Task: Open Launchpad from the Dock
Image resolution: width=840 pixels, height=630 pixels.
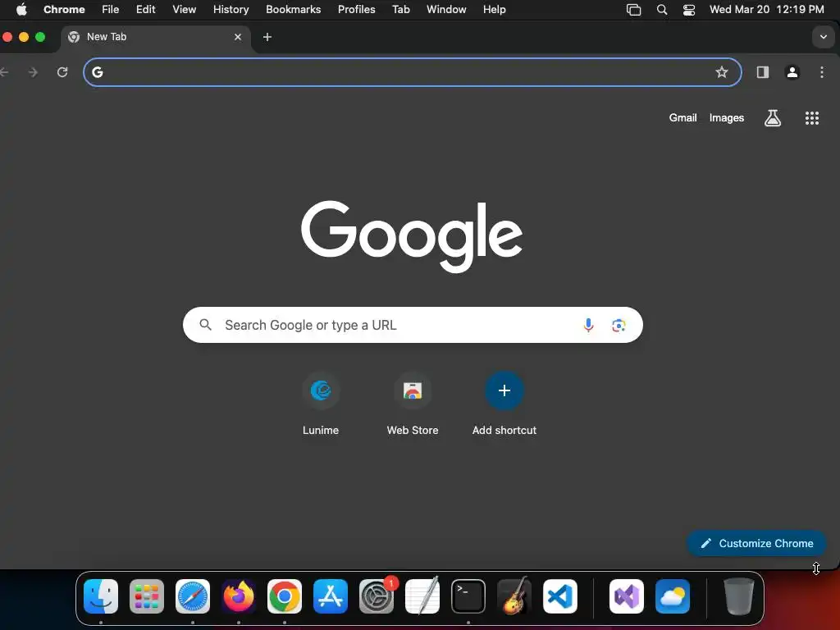Action: click(147, 596)
